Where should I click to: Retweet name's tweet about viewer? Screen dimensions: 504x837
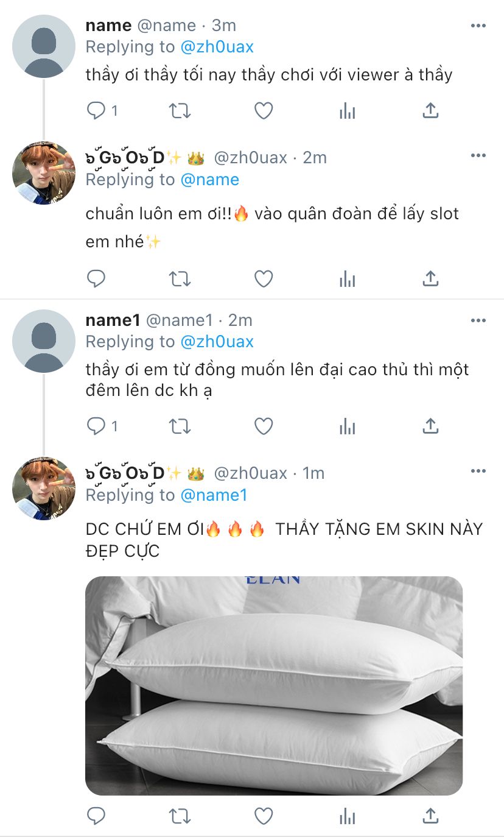(x=180, y=111)
